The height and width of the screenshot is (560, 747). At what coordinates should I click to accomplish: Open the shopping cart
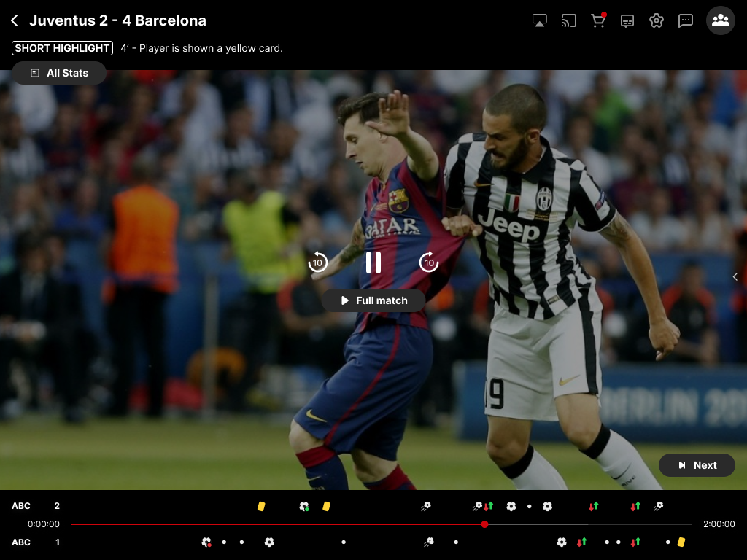click(598, 20)
